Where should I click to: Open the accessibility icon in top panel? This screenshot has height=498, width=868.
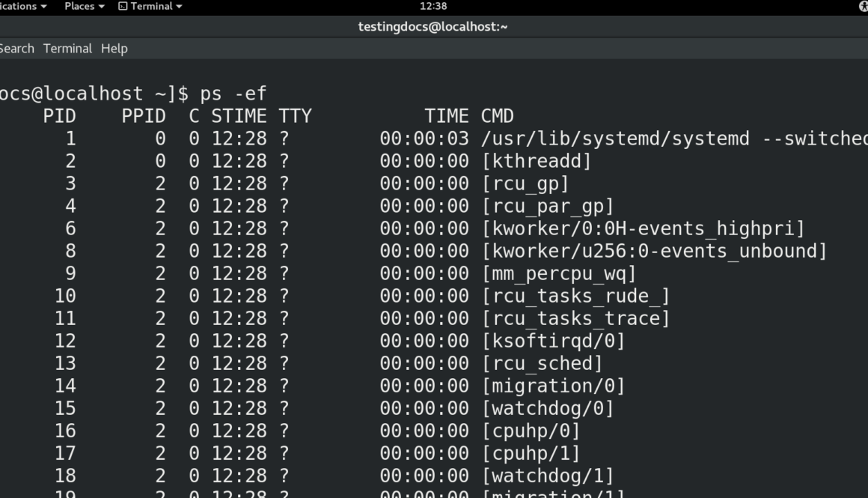[x=864, y=7]
